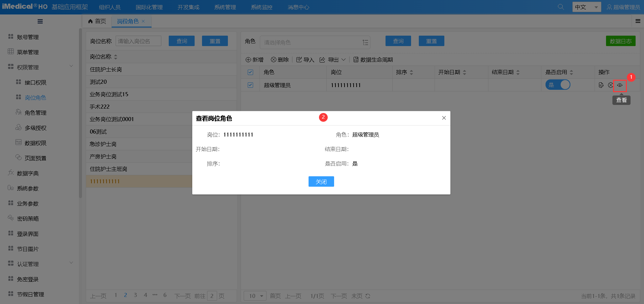Close the 查看岗位角色 dialog with the X icon

(x=444, y=118)
